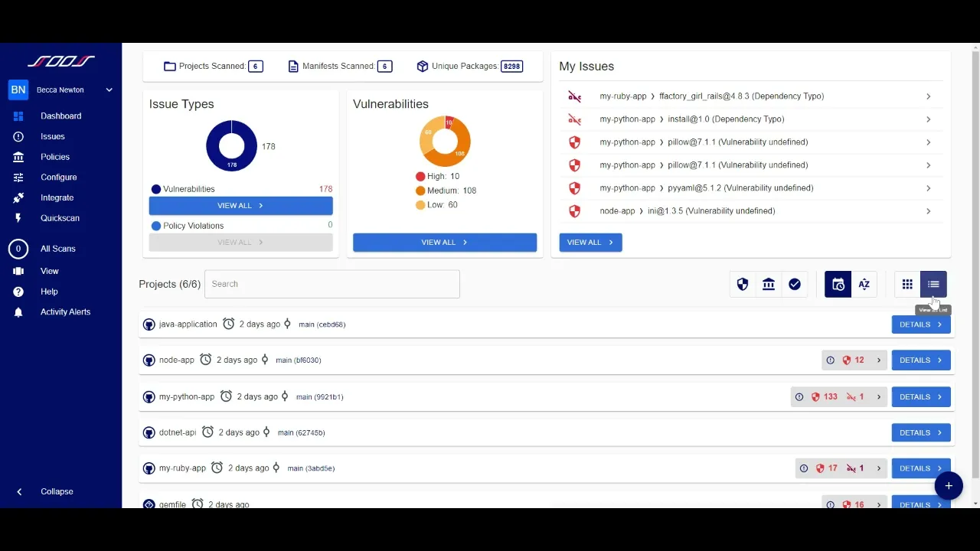Launch Quickscan from the sidebar

click(60, 218)
